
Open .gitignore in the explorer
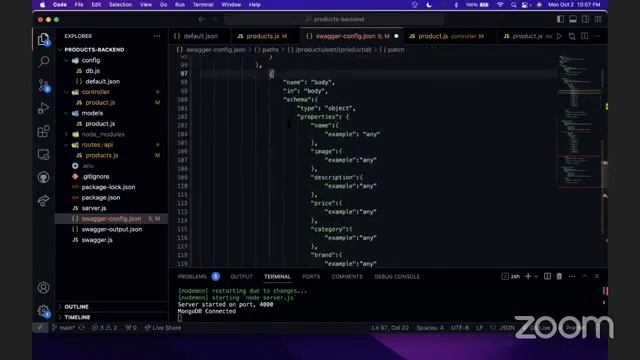[95, 176]
